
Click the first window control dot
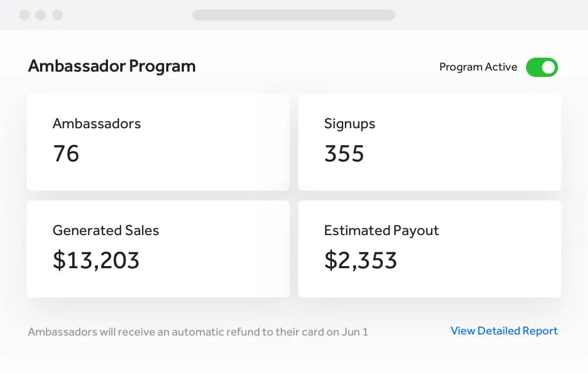click(x=25, y=15)
